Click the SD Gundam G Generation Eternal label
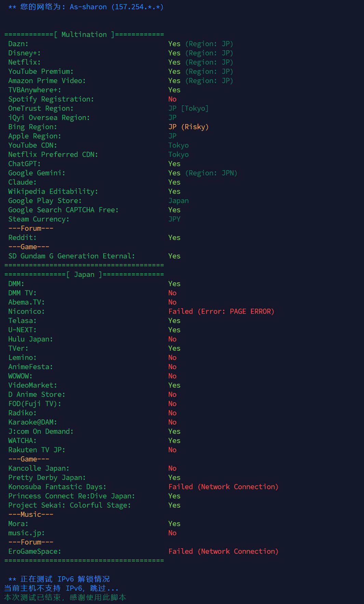This screenshot has height=604, width=364. (x=71, y=256)
